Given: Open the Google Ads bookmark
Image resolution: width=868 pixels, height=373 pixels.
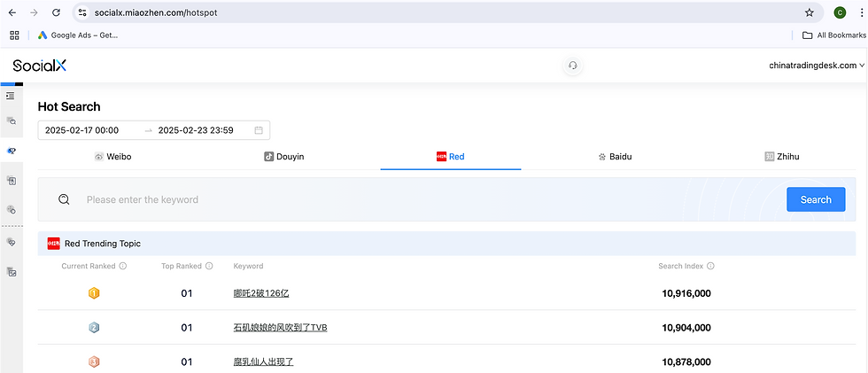Looking at the screenshot, I should click(78, 35).
